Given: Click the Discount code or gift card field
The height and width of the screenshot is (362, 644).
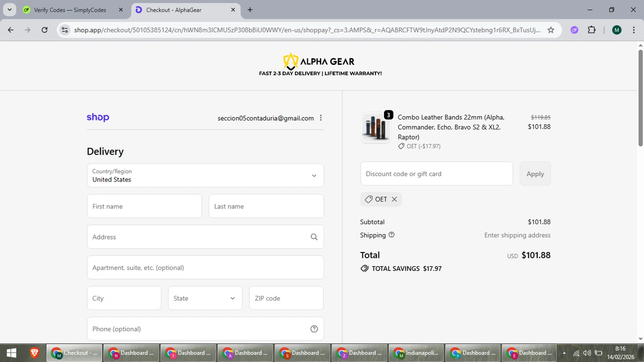Looking at the screenshot, I should (x=437, y=174).
